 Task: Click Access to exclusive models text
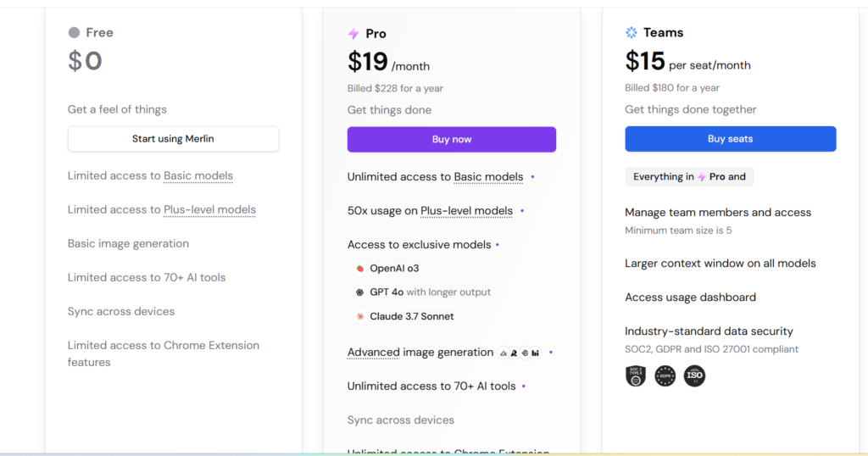click(420, 245)
